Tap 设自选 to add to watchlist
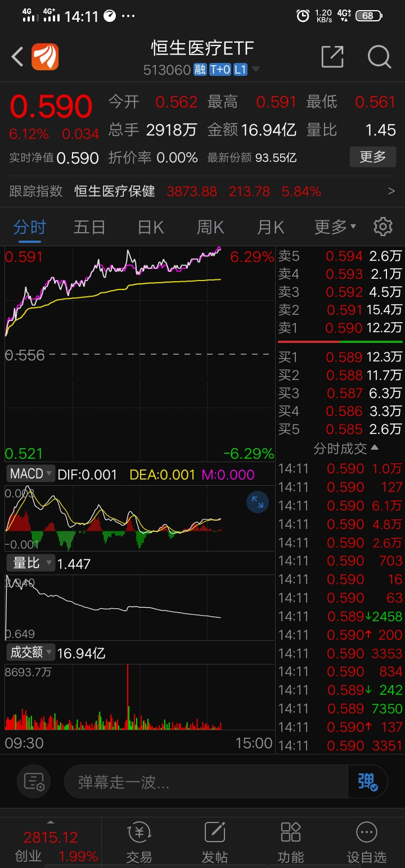Screen dimensions: 405x868 367,842
